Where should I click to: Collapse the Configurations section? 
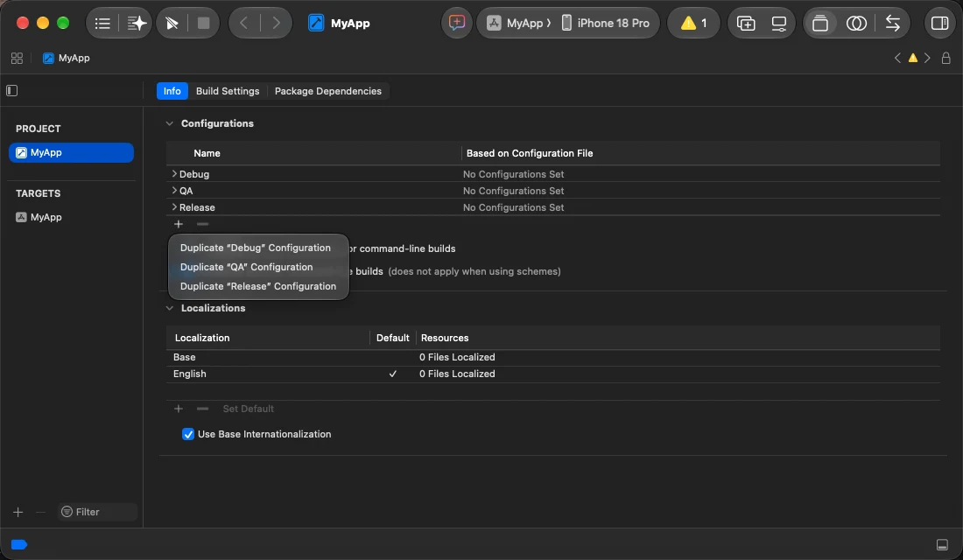point(170,124)
